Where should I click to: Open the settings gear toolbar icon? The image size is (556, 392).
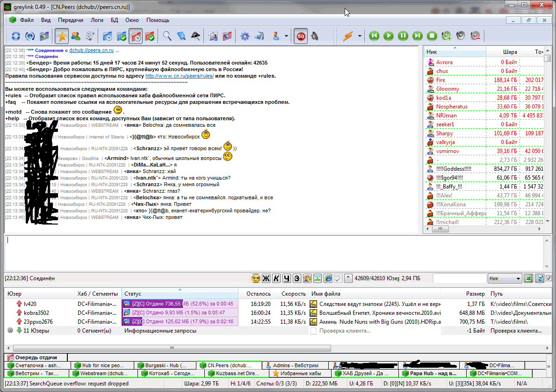click(x=245, y=36)
